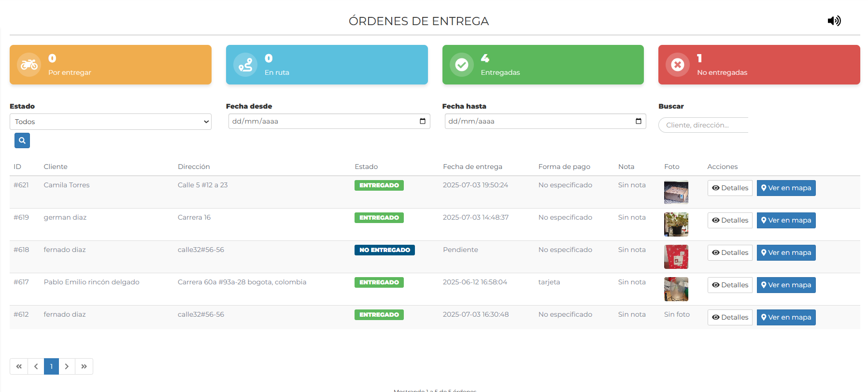
Task: Open photo thumbnail for order #618
Action: (676, 257)
